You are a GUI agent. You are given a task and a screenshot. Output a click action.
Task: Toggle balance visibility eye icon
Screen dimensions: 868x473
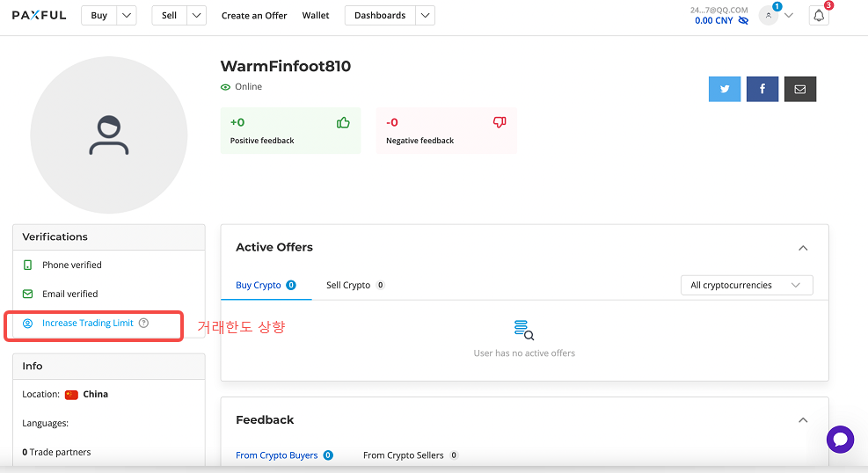click(x=743, y=20)
